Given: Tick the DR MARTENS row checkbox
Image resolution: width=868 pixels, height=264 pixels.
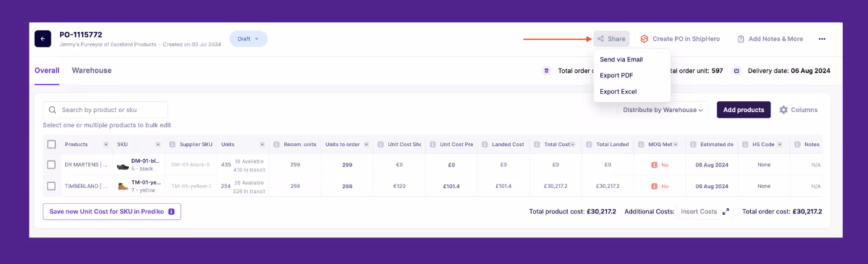Looking at the screenshot, I should pyautogui.click(x=51, y=165).
